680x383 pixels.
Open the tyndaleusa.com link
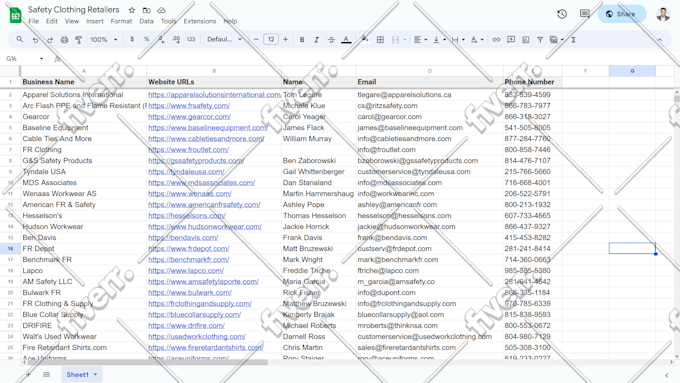(186, 172)
